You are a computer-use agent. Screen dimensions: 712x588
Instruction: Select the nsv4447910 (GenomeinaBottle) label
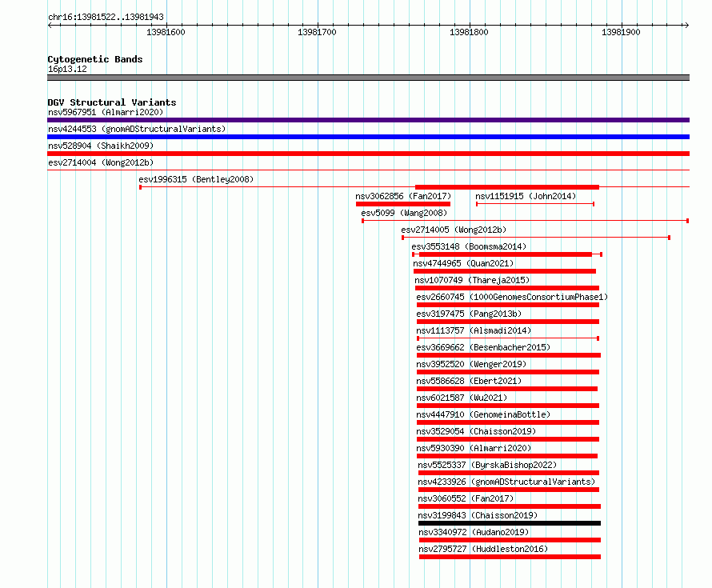coord(483,414)
